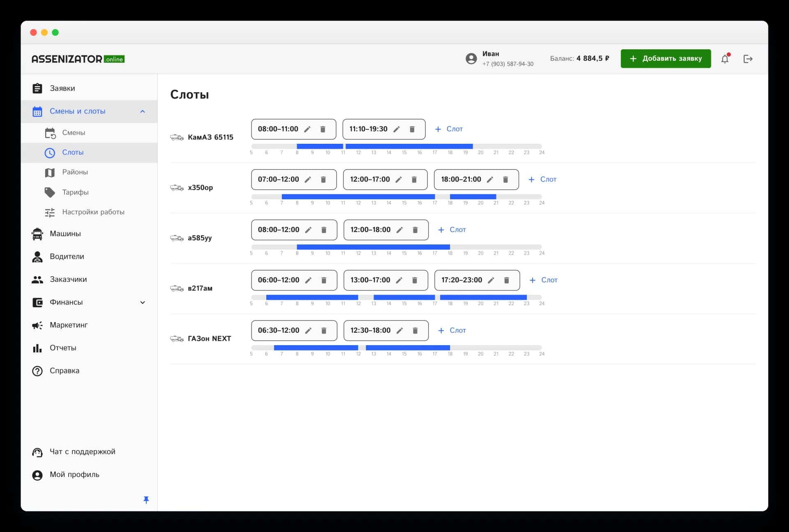Viewport: 789px width, 532px height.
Task: Click the logout icon in header
Action: coord(748,59)
